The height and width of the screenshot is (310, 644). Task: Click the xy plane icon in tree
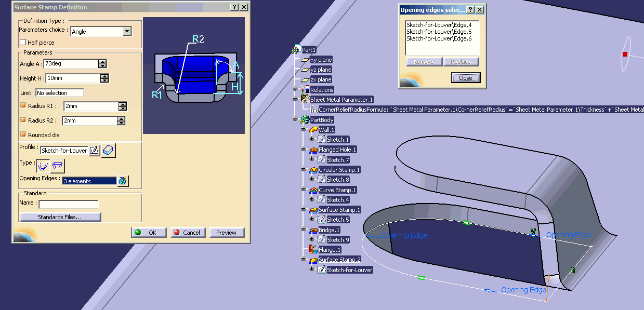click(x=305, y=60)
